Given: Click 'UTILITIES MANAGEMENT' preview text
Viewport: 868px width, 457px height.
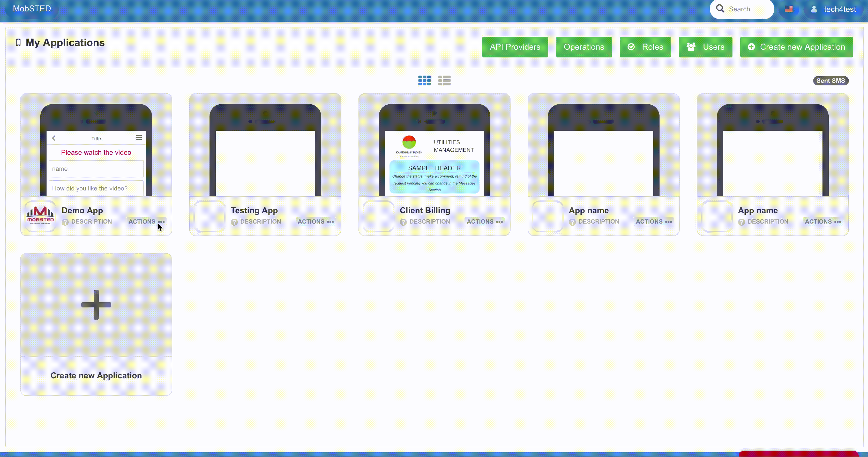Looking at the screenshot, I should click(x=454, y=146).
